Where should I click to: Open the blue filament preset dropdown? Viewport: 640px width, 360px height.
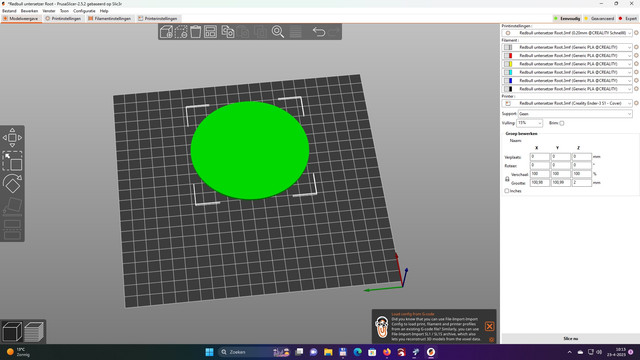click(x=567, y=80)
